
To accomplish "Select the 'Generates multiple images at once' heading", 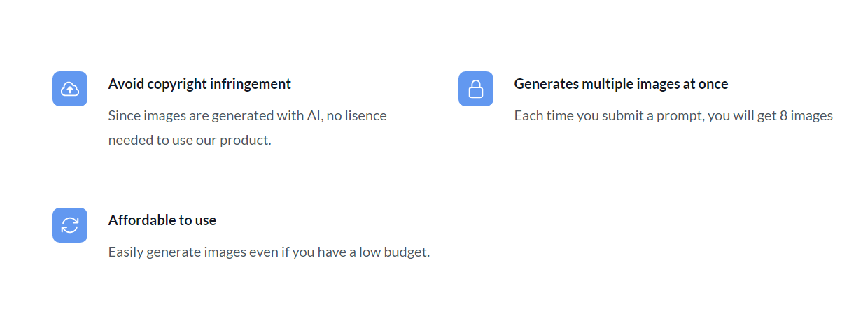I will pyautogui.click(x=621, y=84).
